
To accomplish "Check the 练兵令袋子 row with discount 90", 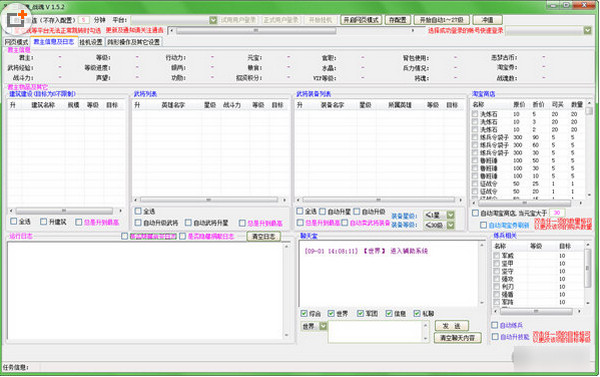I will point(475,137).
